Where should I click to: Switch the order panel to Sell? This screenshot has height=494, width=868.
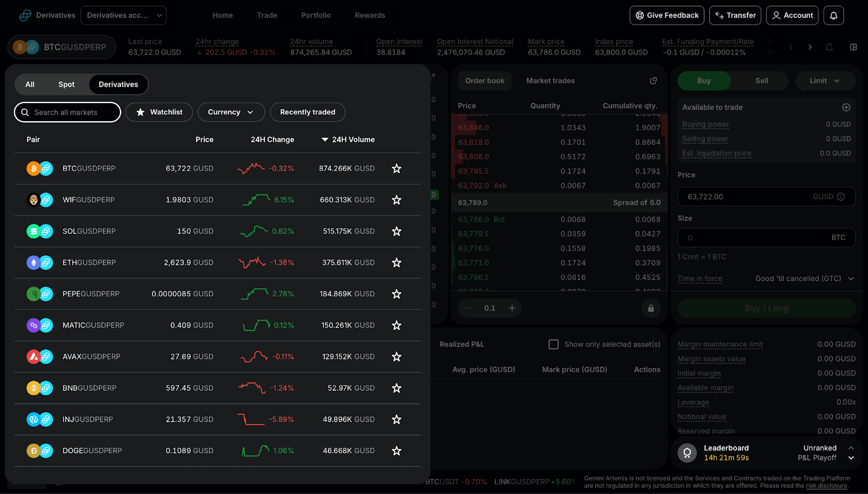761,80
